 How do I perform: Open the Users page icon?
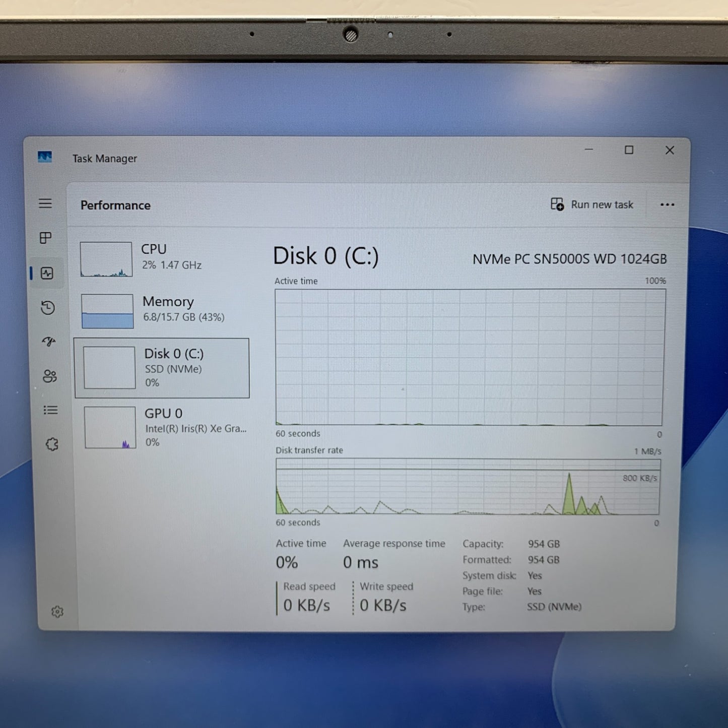click(49, 376)
